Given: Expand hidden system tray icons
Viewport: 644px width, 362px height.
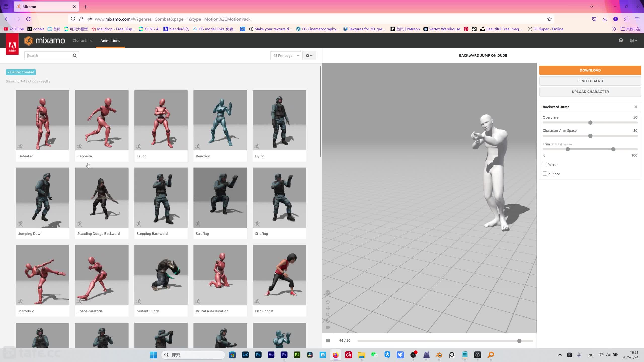Looking at the screenshot, I should coord(560,355).
